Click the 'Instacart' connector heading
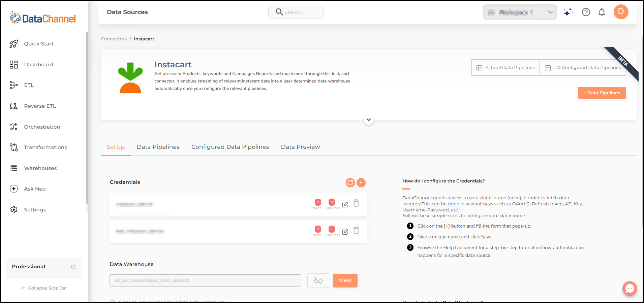Viewport: 644px width, 303px height. pos(173,65)
